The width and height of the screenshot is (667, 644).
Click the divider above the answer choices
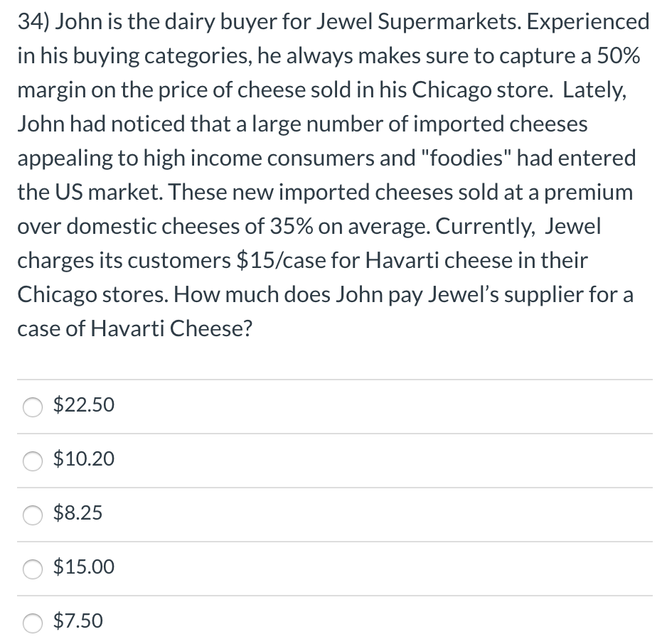pos(333,377)
